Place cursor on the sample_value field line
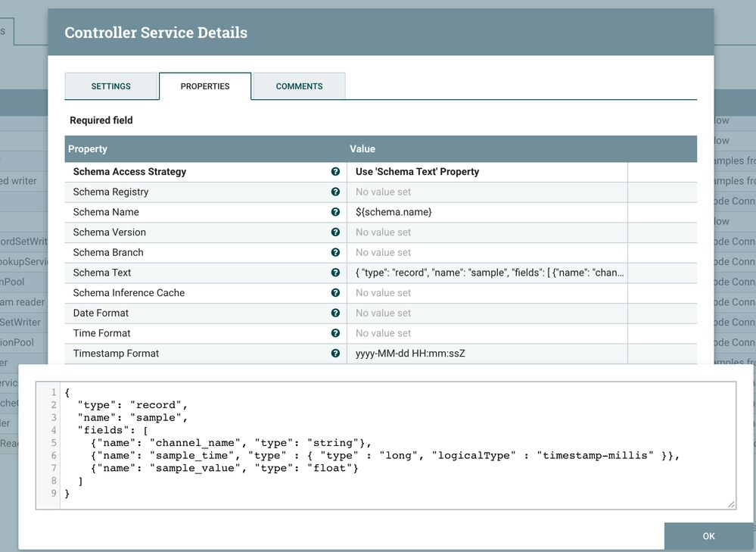756x552 pixels. point(224,468)
